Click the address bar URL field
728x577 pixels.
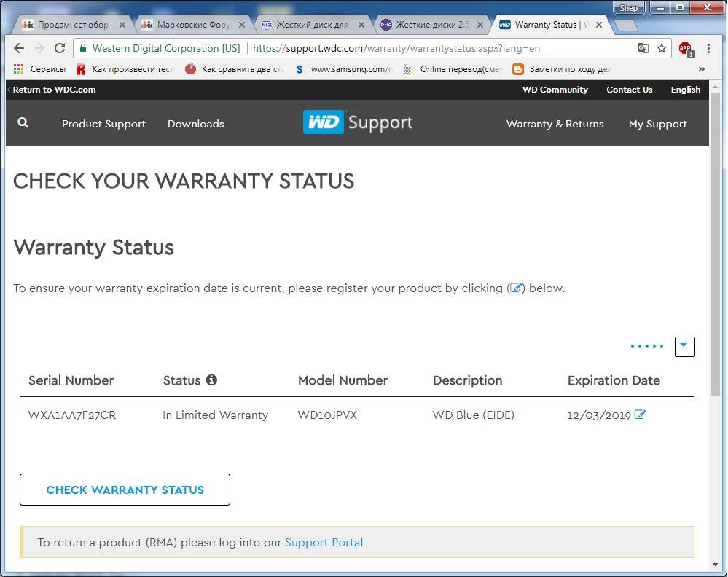pos(396,48)
